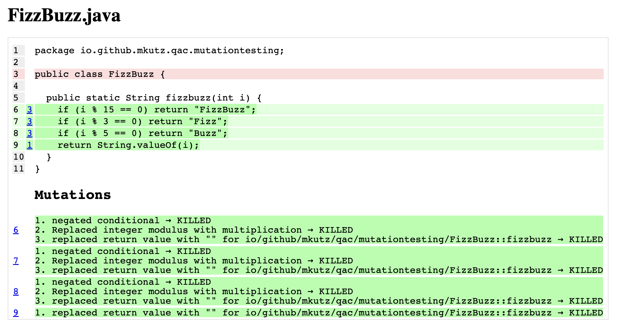Click the package declaration code line
This screenshot has height=327, width=644.
[159, 51]
